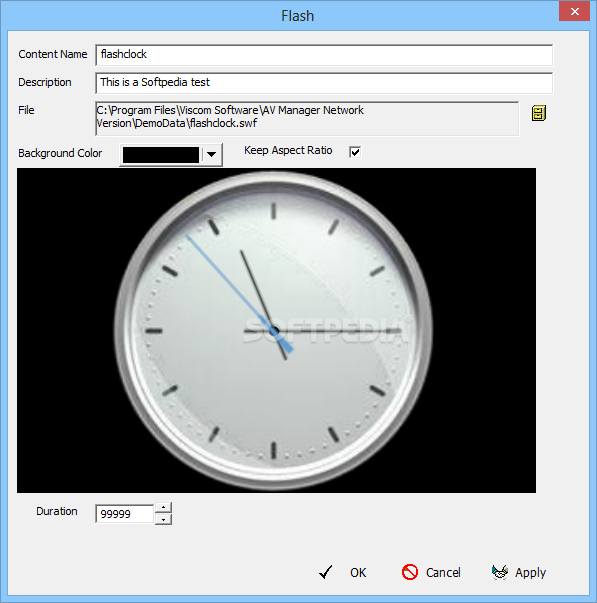Click the checkmark icon beside OK

coord(325,572)
